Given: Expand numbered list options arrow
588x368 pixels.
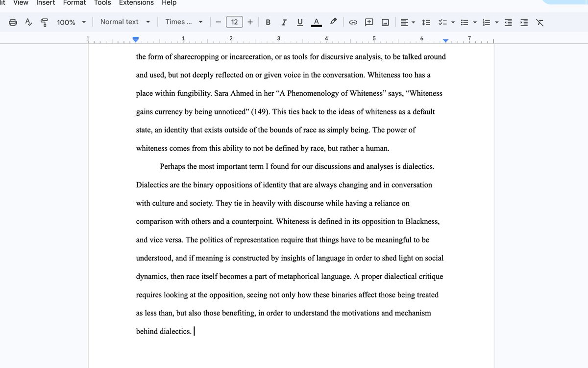Looking at the screenshot, I should pos(497,22).
